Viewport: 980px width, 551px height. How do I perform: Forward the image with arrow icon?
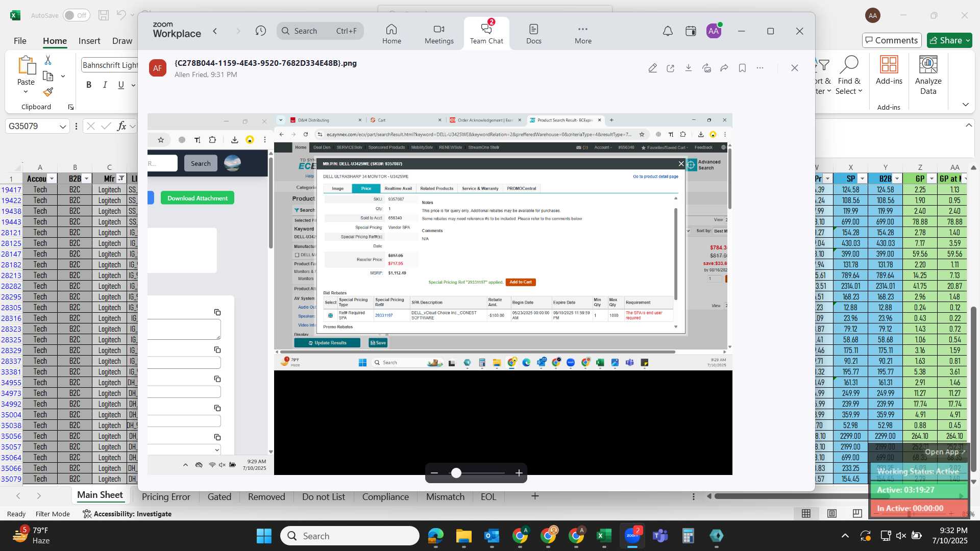point(724,68)
